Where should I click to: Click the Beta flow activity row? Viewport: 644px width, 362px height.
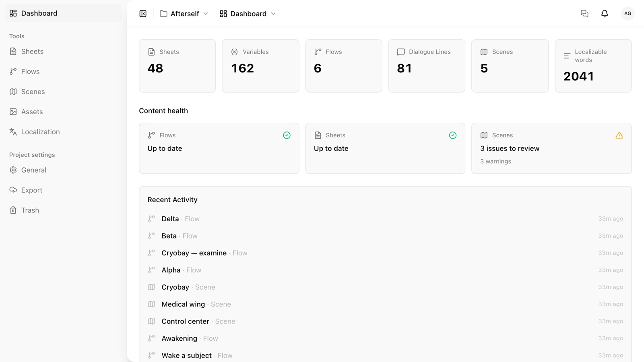point(385,236)
